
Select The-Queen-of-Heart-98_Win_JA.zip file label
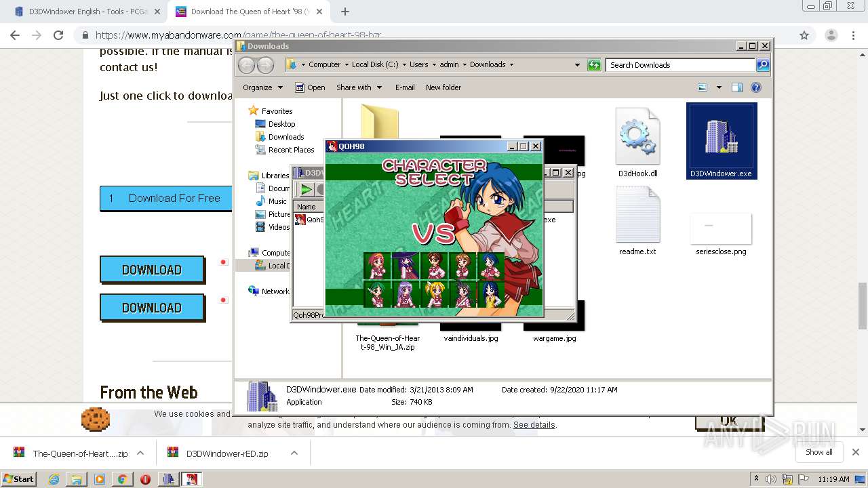tap(388, 342)
